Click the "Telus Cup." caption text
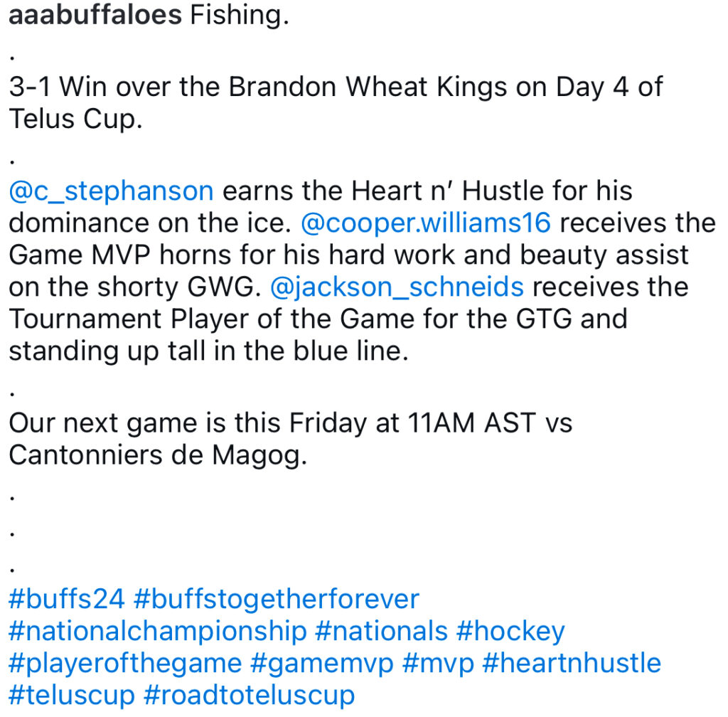Image resolution: width=728 pixels, height=717 pixels. pos(75,119)
